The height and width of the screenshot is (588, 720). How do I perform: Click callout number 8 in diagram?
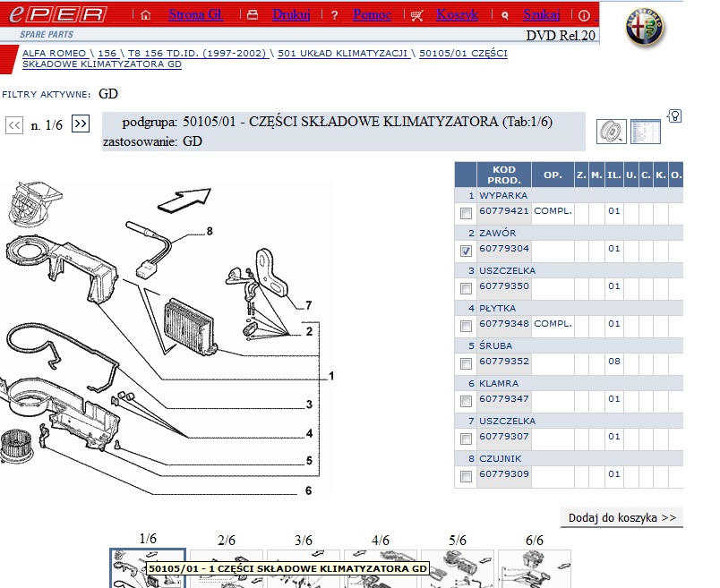(x=210, y=231)
